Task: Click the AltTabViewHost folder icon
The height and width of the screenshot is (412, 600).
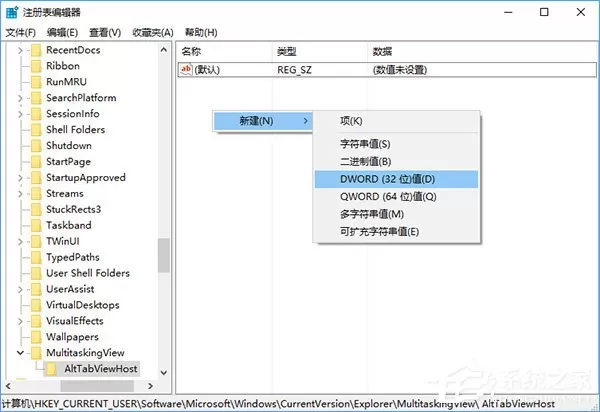Action: [51, 369]
